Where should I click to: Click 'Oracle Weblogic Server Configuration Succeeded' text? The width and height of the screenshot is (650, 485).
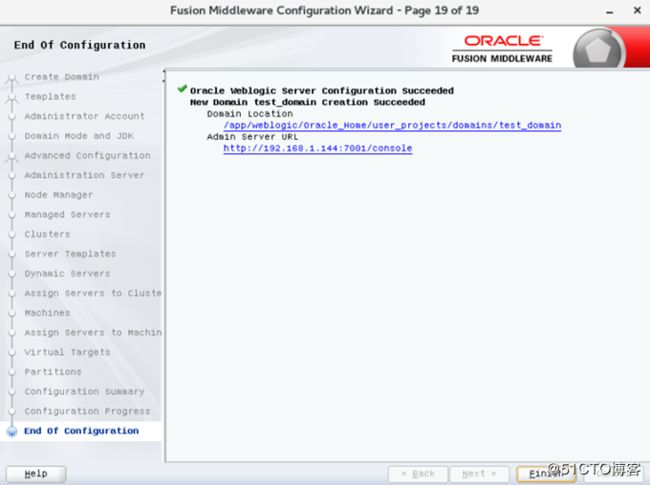[322, 91]
